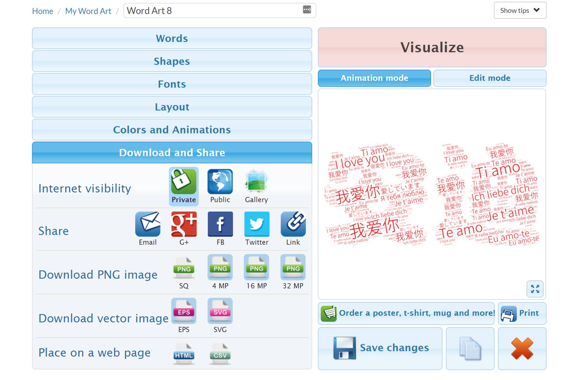Copy share Link chain icon

point(293,224)
